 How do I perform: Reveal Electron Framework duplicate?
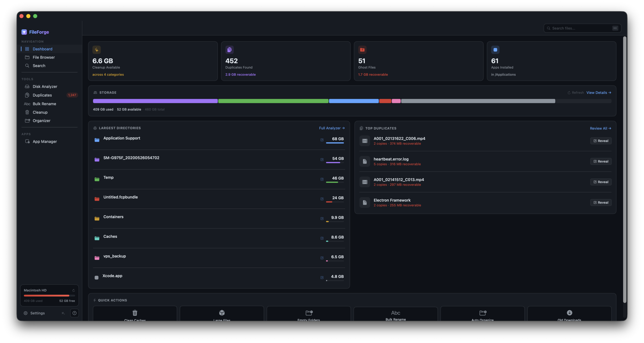[x=601, y=202]
